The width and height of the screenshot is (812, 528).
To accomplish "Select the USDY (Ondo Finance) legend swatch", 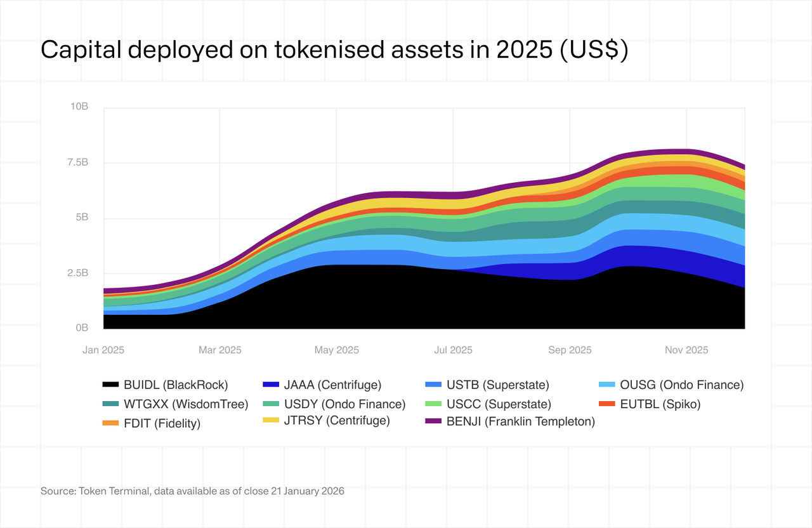I will point(271,404).
